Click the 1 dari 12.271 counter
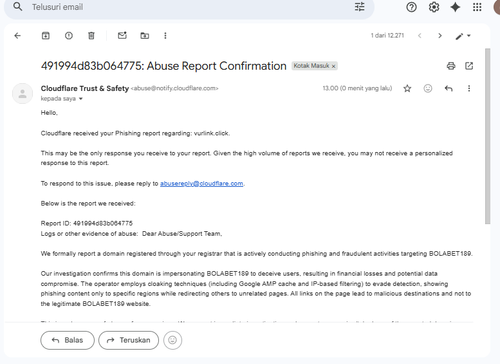500x364 pixels. pyautogui.click(x=387, y=35)
